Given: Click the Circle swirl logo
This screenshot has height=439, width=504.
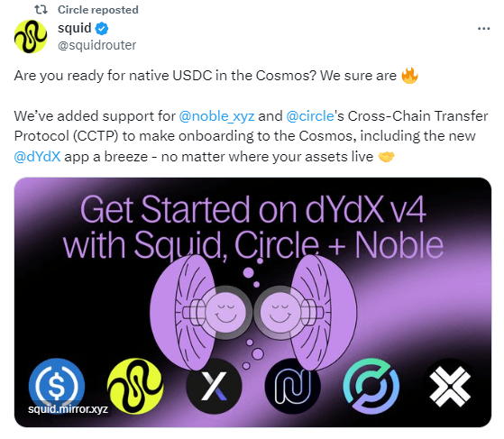Looking at the screenshot, I should pyautogui.click(x=371, y=386).
